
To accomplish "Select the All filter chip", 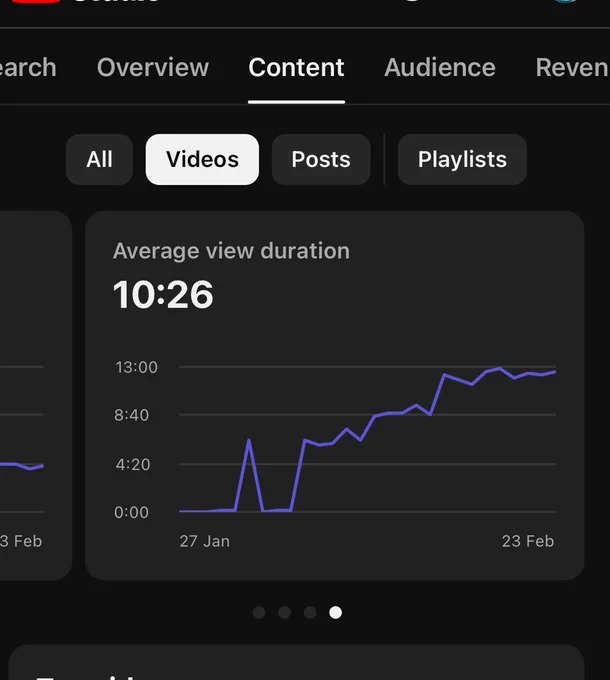I will point(99,159).
